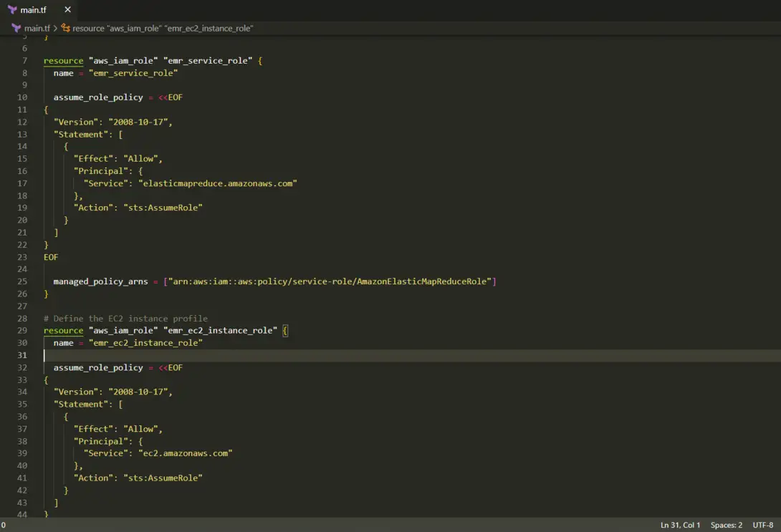
Task: Select the main.tf editor tab
Action: [x=40, y=10]
